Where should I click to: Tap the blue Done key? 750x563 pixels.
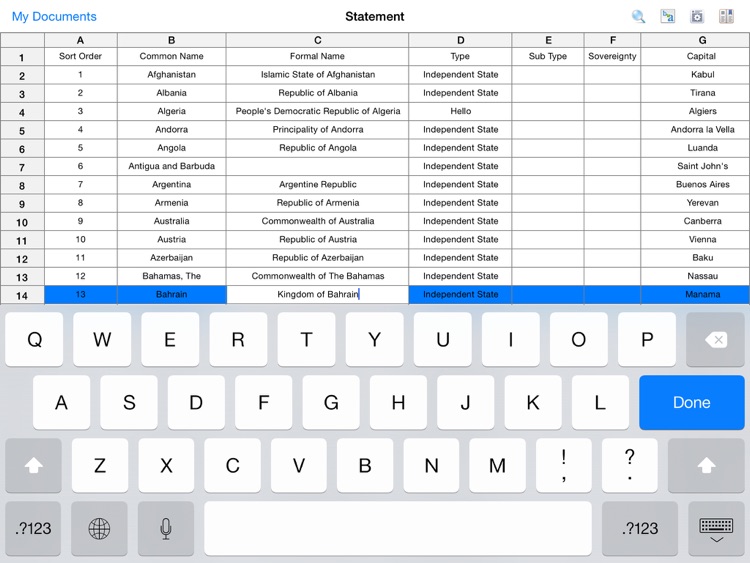[x=692, y=402]
